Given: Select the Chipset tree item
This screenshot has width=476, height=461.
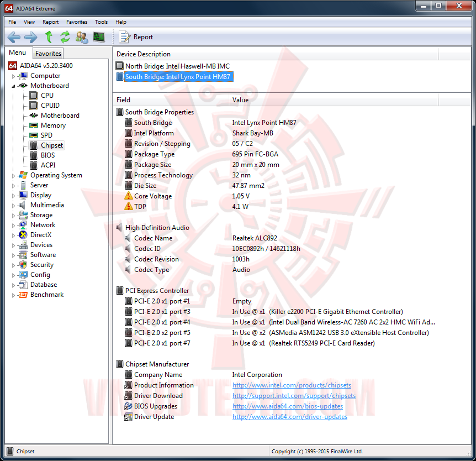Looking at the screenshot, I should (52, 145).
